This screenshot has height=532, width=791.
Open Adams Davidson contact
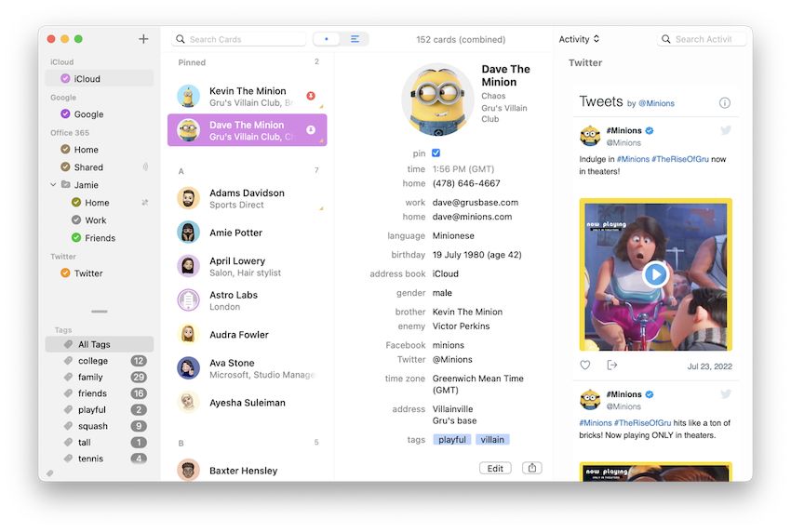(248, 198)
